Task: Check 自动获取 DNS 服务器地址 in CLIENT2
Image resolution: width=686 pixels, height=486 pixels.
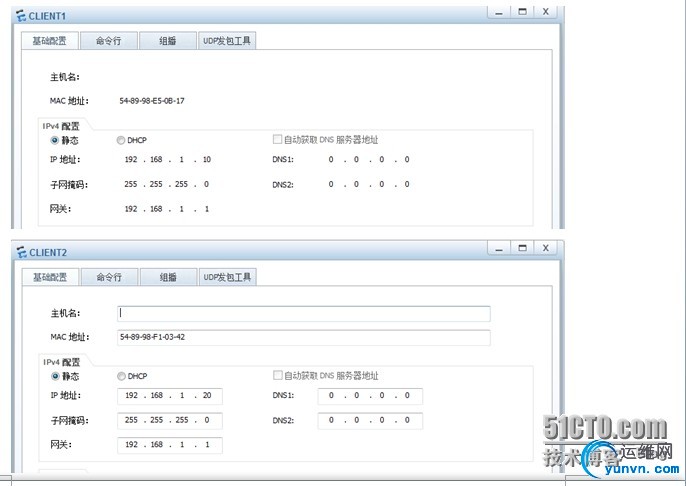Action: click(277, 375)
